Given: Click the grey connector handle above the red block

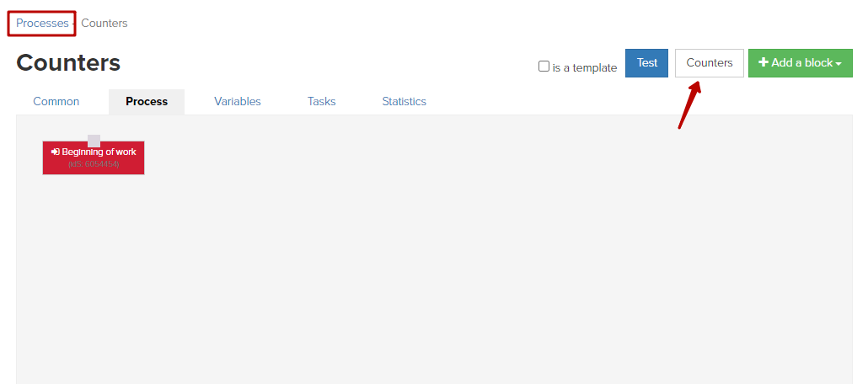Looking at the screenshot, I should tap(94, 141).
